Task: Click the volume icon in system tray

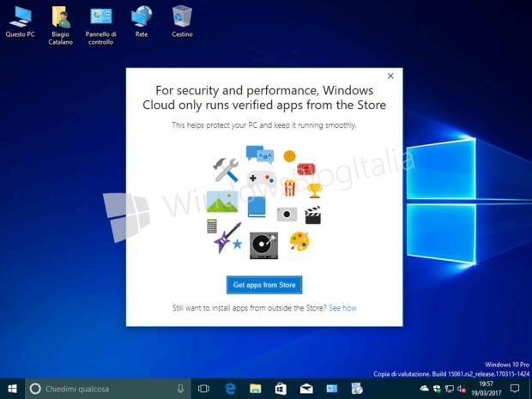Action: pos(462,389)
